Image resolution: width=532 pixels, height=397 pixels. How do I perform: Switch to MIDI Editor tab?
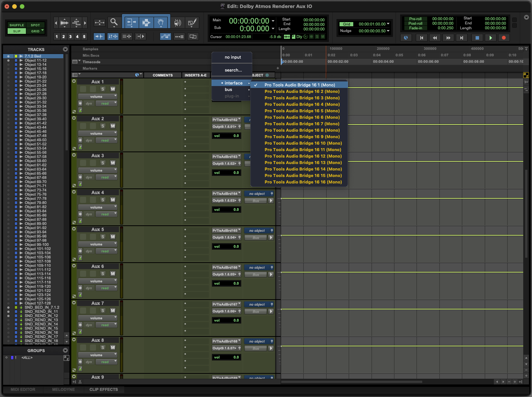pos(23,389)
